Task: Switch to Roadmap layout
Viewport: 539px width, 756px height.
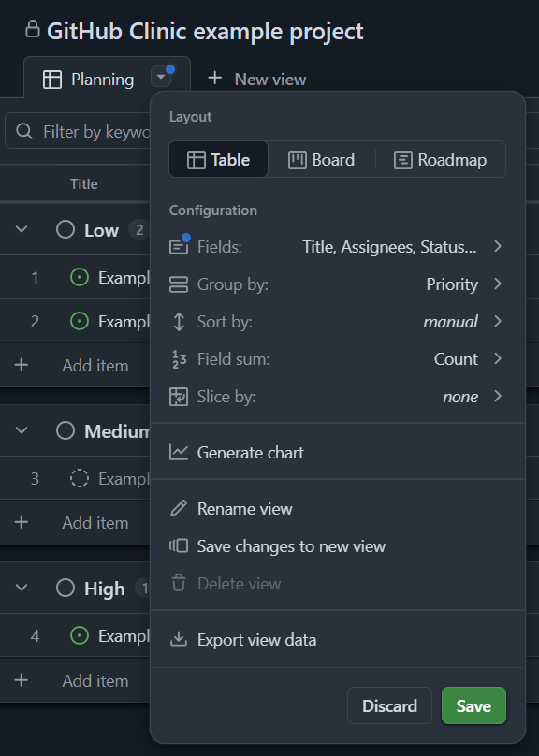Action: 440,160
